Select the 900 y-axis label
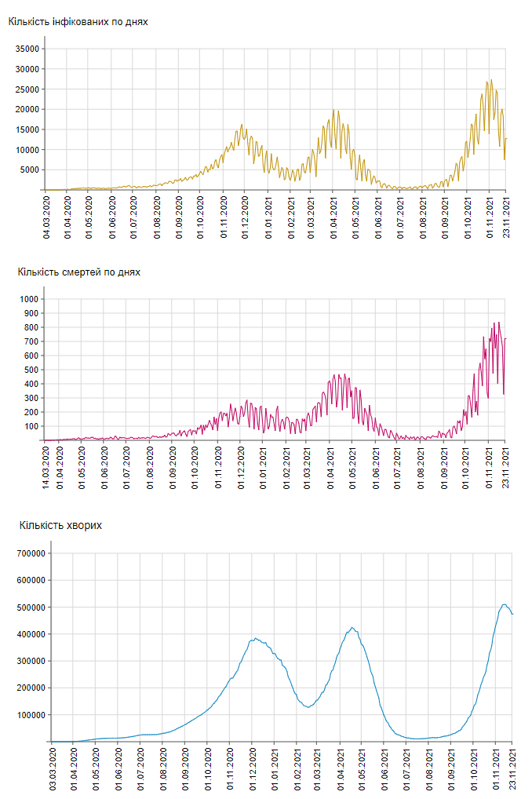The image size is (532, 799). pos(31,313)
